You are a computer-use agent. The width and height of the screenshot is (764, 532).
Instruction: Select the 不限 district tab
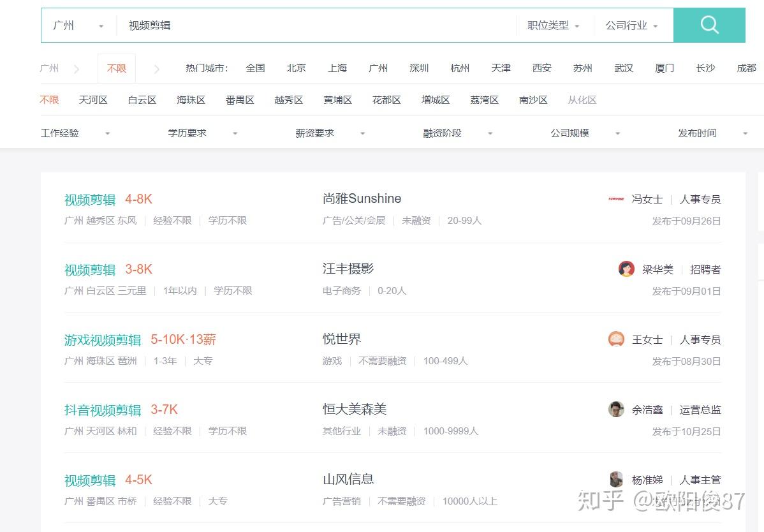coord(50,100)
